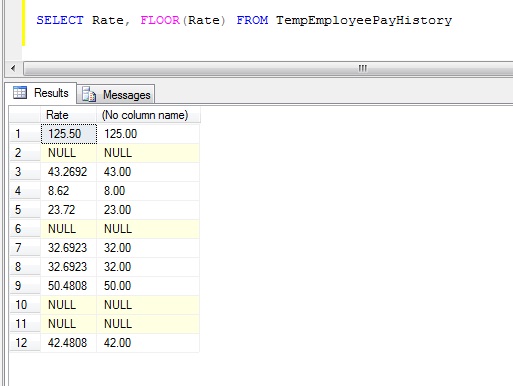Select row header 6 in results grid
The width and height of the screenshot is (513, 386).
pos(25,229)
